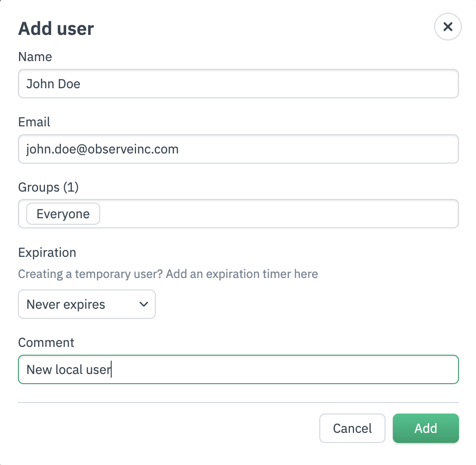Close the Add user dialog
This screenshot has height=465, width=476.
tap(448, 27)
